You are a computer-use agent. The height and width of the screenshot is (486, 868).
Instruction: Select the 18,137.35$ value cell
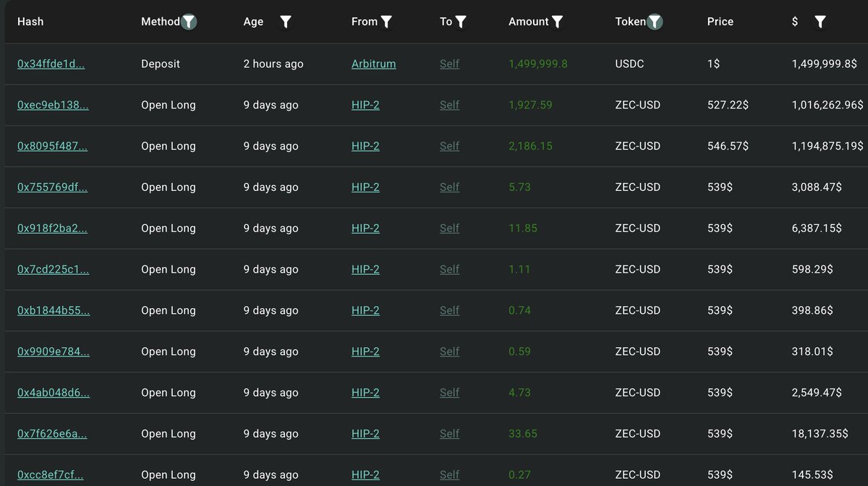point(820,435)
